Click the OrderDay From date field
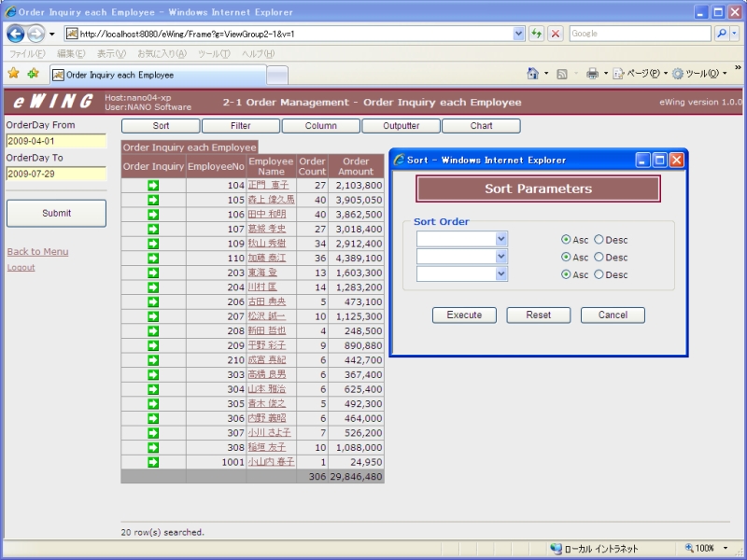 pos(56,141)
